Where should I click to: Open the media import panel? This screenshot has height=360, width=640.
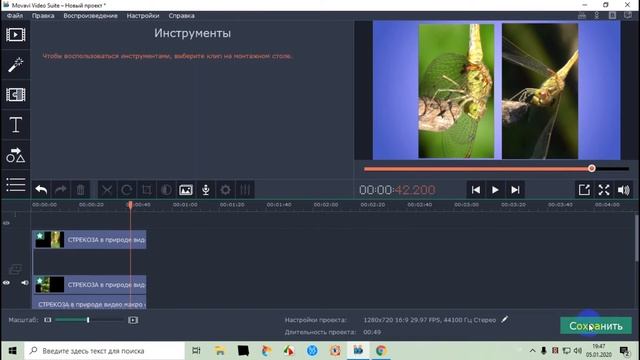click(x=16, y=35)
